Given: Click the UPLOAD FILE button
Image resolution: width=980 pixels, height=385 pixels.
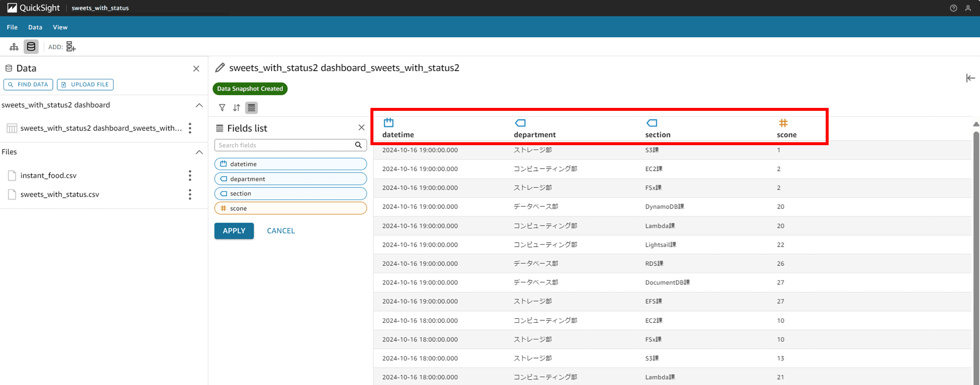Looking at the screenshot, I should point(85,84).
